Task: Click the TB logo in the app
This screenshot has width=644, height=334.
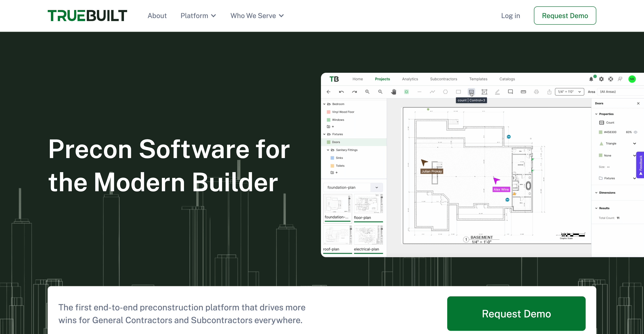Action: [x=334, y=79]
